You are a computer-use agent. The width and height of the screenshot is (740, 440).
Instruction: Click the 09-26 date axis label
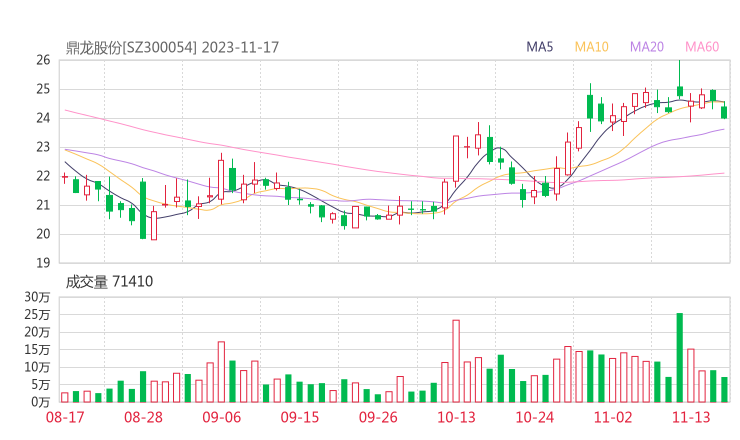tap(378, 417)
